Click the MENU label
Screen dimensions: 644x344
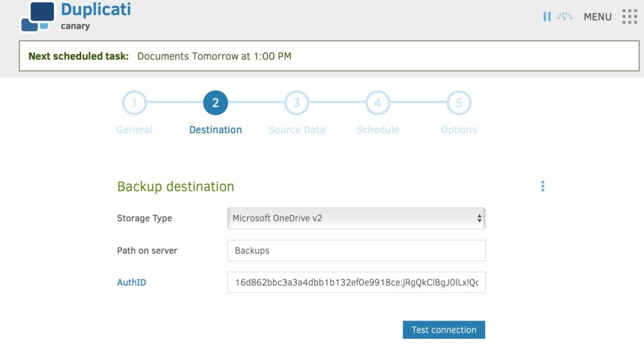(597, 17)
